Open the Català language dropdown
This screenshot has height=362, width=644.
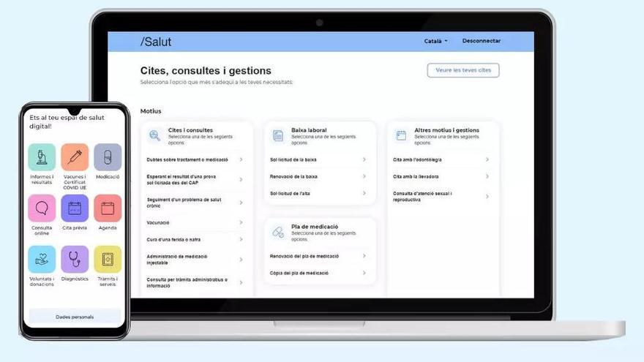click(x=435, y=41)
